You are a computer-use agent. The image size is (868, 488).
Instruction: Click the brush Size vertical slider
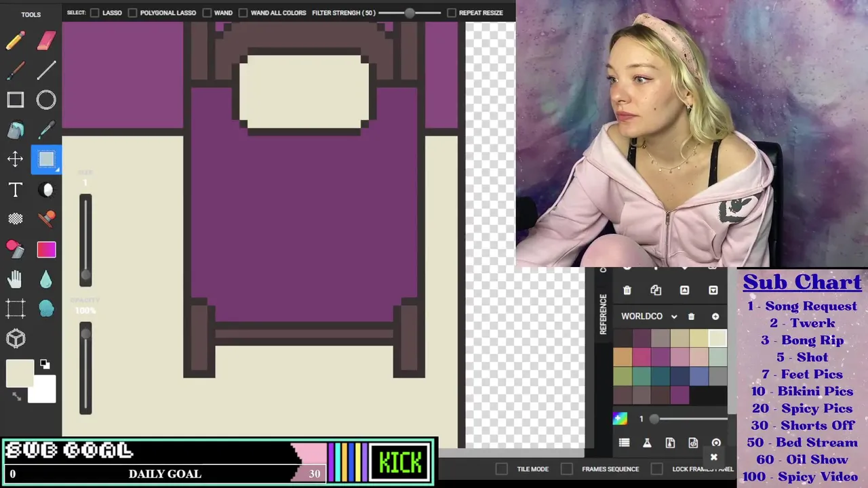(x=85, y=240)
